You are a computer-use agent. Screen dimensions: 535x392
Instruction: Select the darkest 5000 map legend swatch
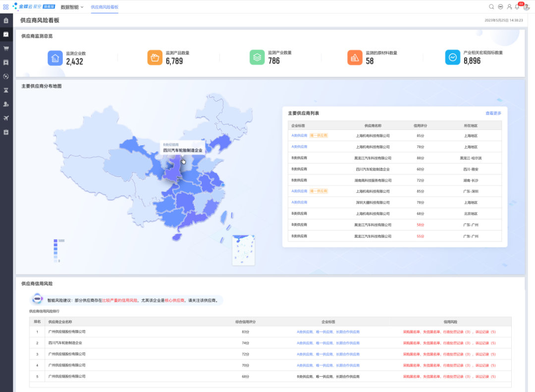pos(55,241)
